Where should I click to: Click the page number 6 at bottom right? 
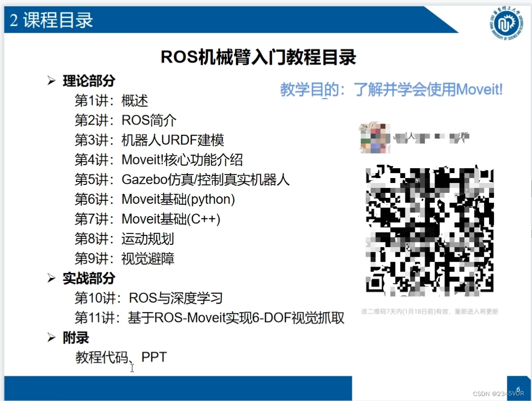coord(519,389)
